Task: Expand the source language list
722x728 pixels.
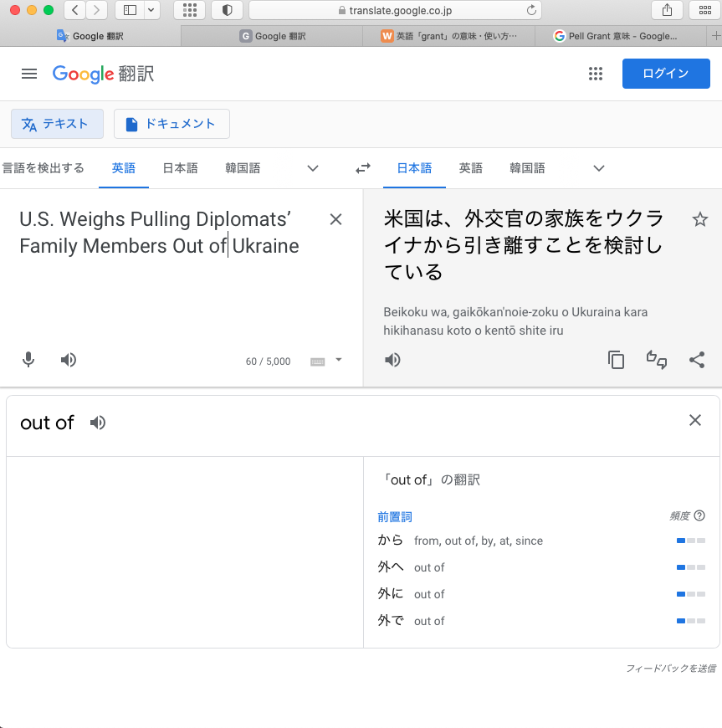Action: pos(313,168)
